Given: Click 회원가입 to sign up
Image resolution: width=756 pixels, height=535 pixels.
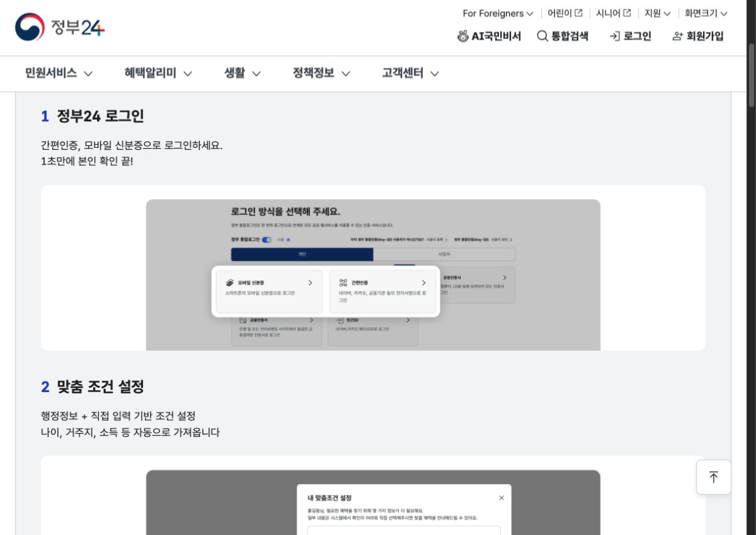Looking at the screenshot, I should click(x=698, y=36).
